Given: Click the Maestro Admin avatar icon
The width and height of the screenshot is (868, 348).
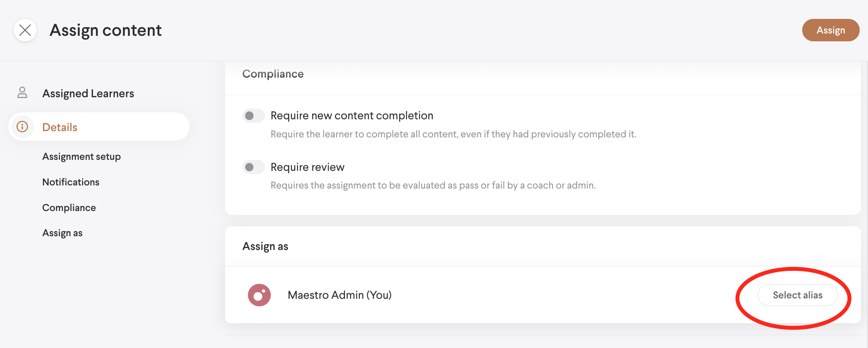Looking at the screenshot, I should pos(259,295).
